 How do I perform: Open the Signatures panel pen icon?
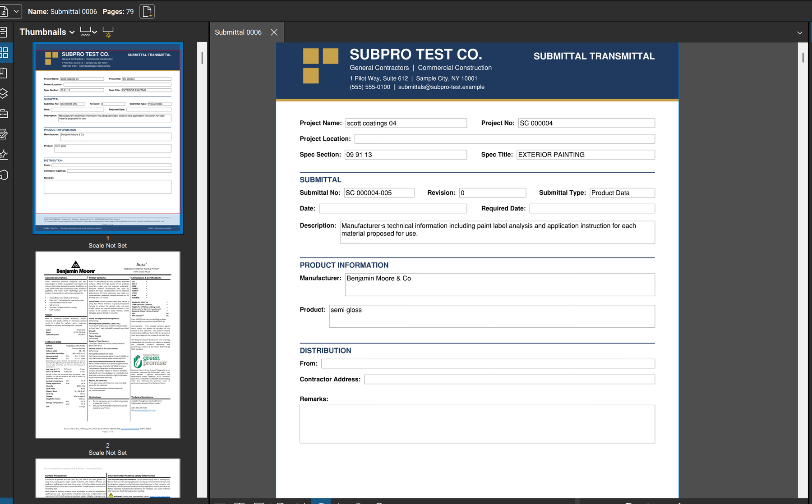click(x=4, y=154)
